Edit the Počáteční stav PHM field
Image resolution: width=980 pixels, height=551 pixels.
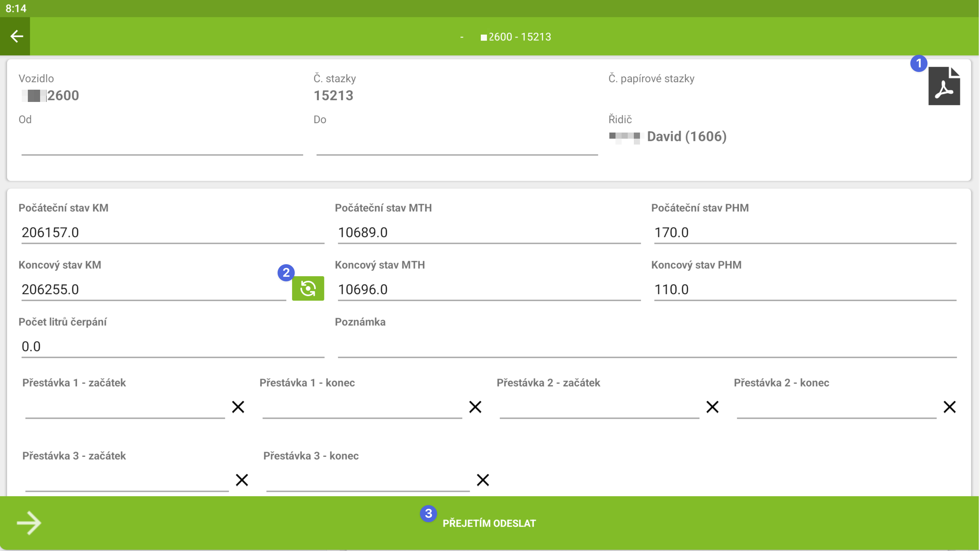pyautogui.click(x=804, y=233)
